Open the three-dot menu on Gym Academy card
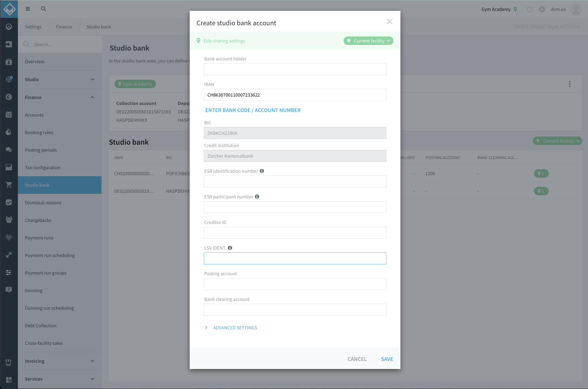The width and height of the screenshot is (588, 389). (570, 84)
